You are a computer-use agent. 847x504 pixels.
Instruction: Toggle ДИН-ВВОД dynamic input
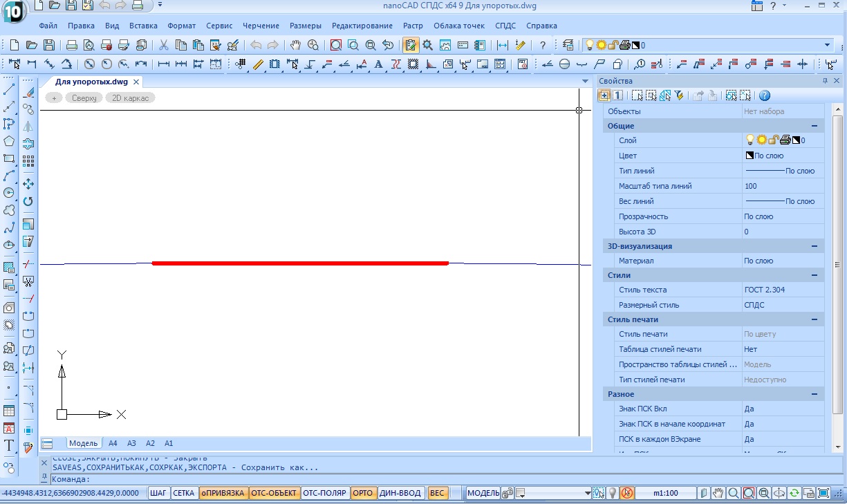click(x=400, y=493)
